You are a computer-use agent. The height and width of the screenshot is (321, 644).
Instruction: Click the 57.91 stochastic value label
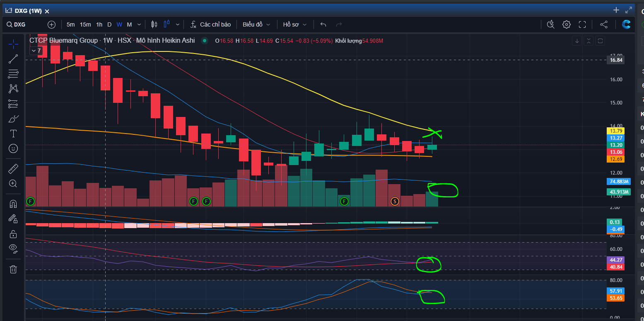coord(615,291)
